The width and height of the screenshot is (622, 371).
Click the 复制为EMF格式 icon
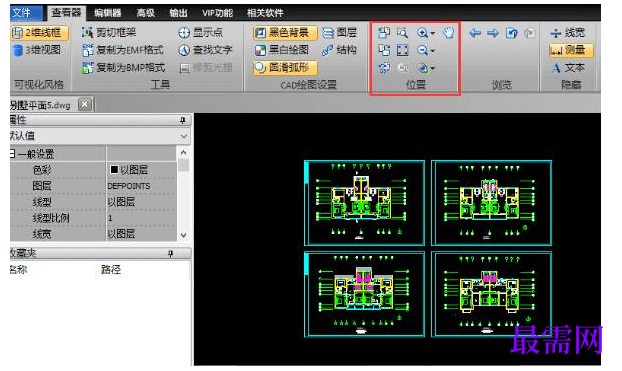coord(87,50)
